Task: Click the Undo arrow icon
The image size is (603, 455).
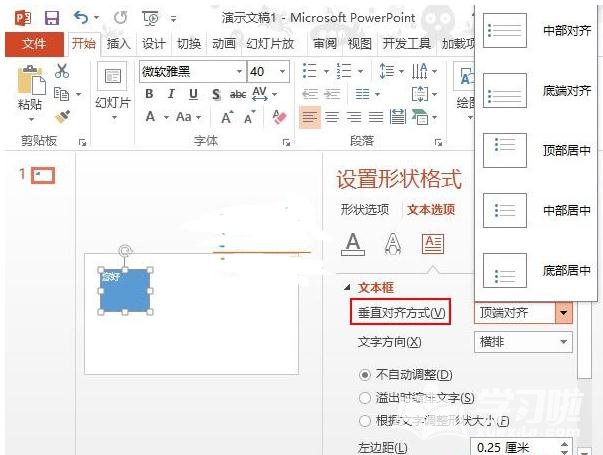Action: point(81,18)
